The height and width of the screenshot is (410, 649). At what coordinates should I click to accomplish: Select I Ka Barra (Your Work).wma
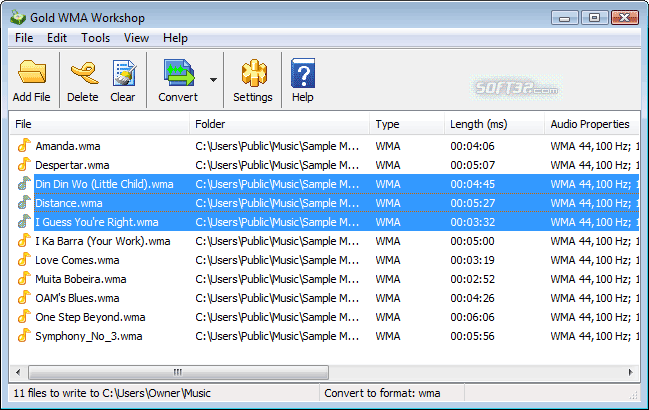coord(103,241)
